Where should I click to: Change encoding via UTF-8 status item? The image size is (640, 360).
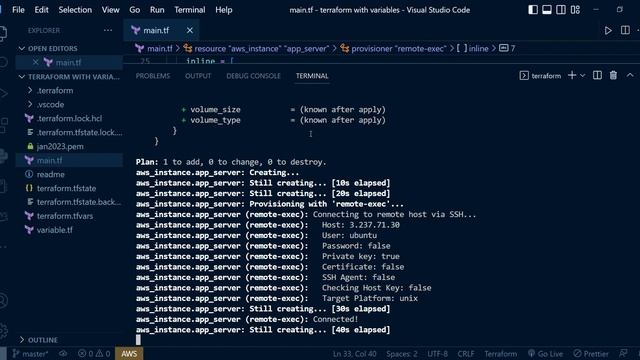pyautogui.click(x=437, y=354)
